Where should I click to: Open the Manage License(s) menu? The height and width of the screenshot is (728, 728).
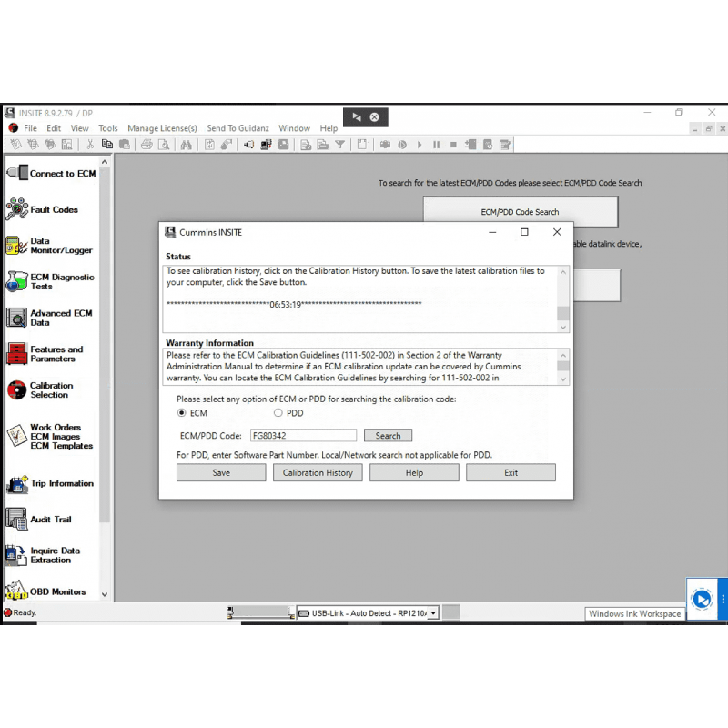coord(162,128)
